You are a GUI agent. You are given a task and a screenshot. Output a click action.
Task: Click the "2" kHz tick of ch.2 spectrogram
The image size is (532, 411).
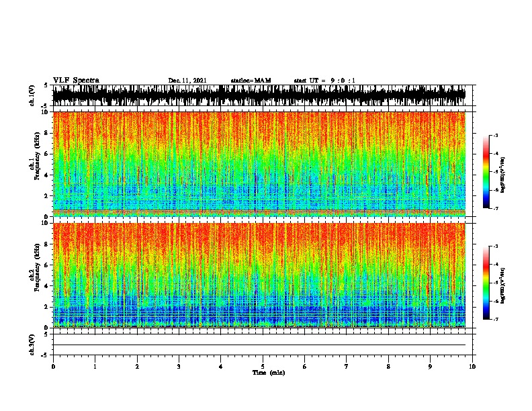click(47, 307)
